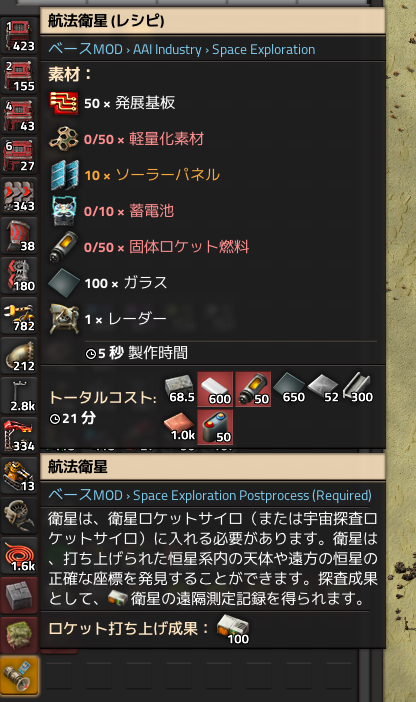
Task: Click the battery total cost icon showing 50
Action: coord(215,428)
